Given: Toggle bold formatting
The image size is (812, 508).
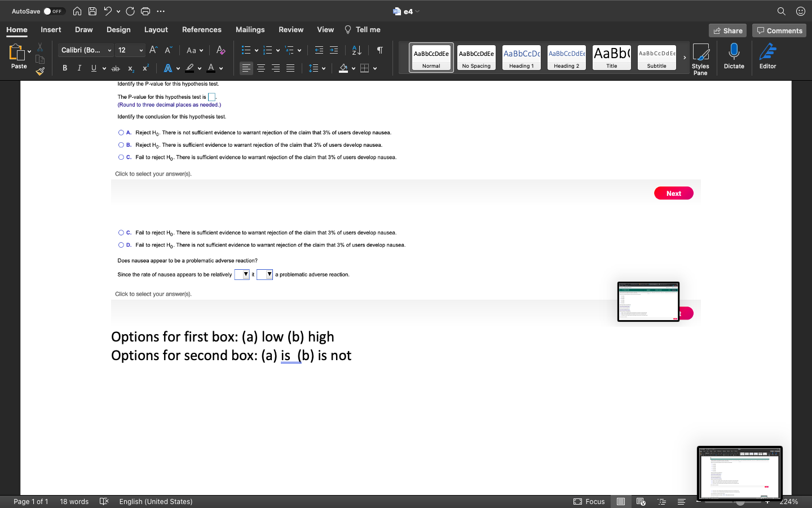Looking at the screenshot, I should pyautogui.click(x=64, y=68).
